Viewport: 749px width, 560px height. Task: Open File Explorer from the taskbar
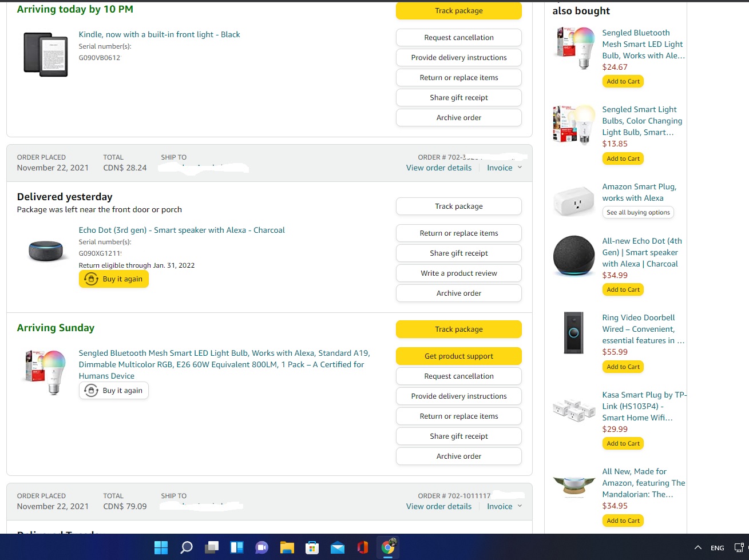point(287,547)
